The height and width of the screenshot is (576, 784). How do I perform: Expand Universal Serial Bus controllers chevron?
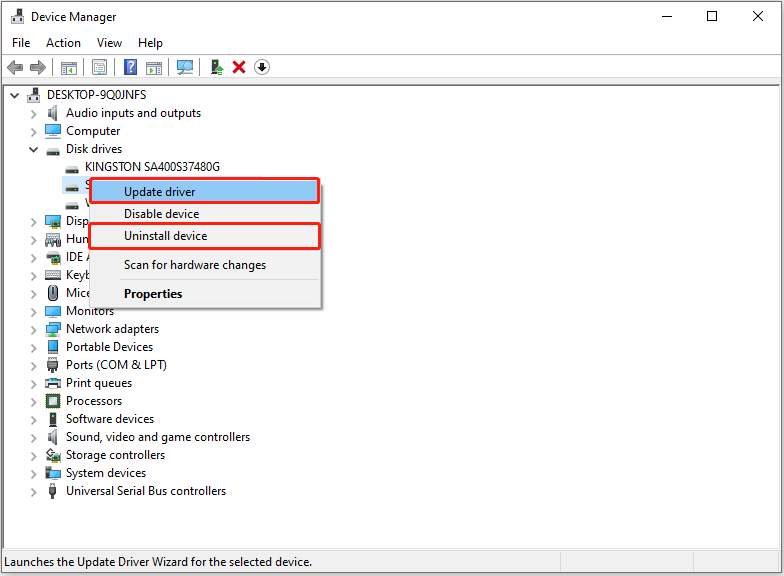click(34, 492)
